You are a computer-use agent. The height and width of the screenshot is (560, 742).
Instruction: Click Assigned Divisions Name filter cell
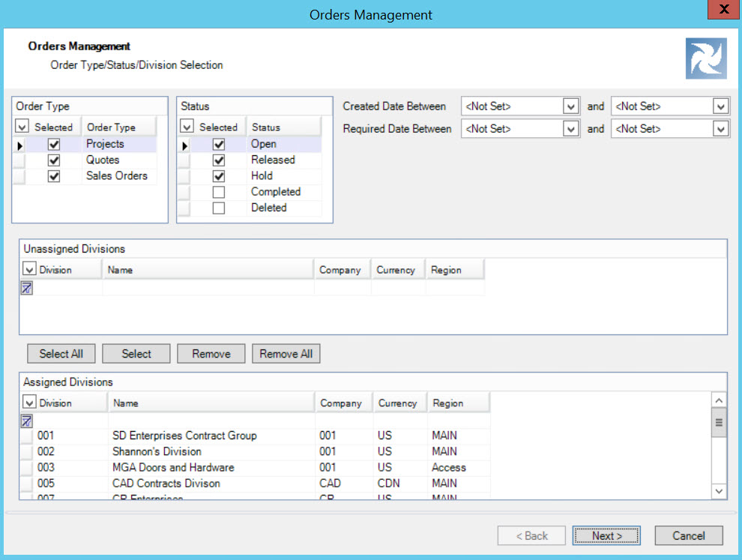211,421
